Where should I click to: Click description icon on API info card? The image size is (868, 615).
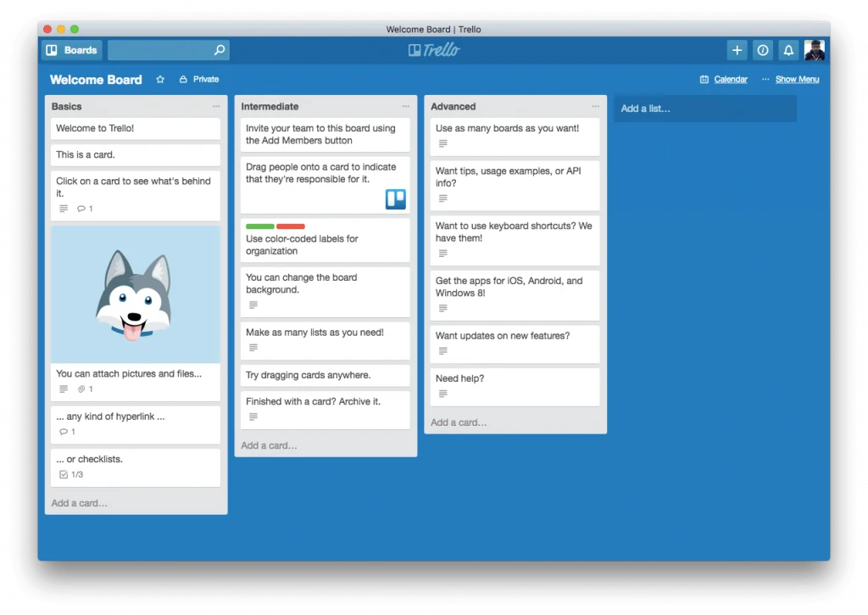(x=442, y=198)
